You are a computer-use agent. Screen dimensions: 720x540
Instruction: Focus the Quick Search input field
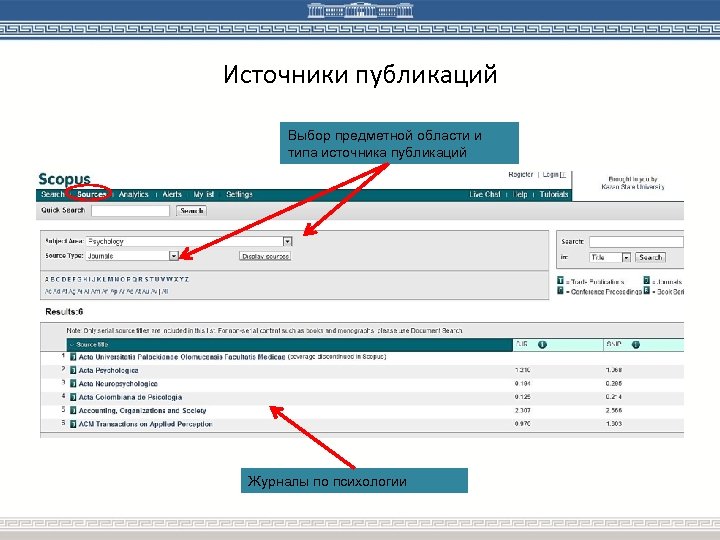pyautogui.click(x=130, y=211)
